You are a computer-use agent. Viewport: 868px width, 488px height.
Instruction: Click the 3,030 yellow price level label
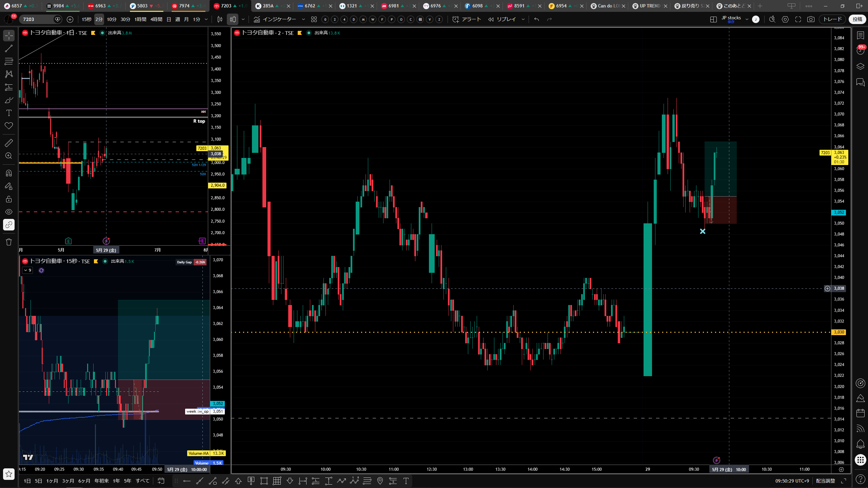tap(839, 332)
